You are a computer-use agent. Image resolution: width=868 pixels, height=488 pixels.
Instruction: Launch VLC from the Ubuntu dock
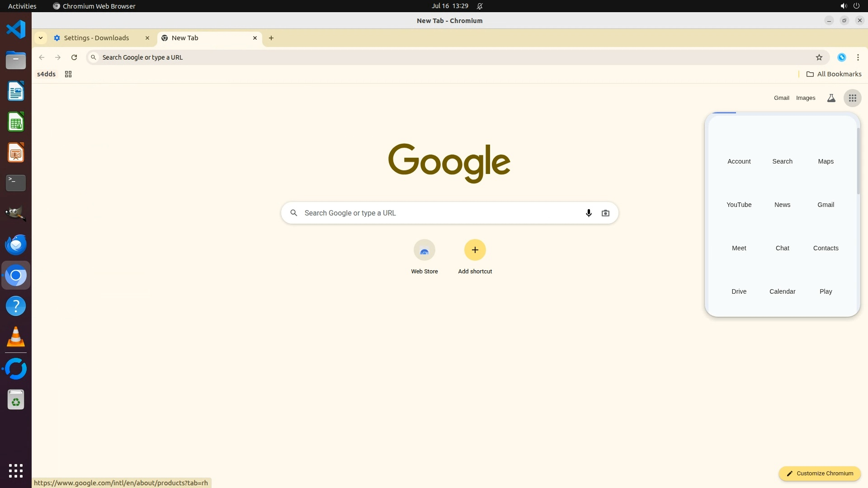point(16,337)
